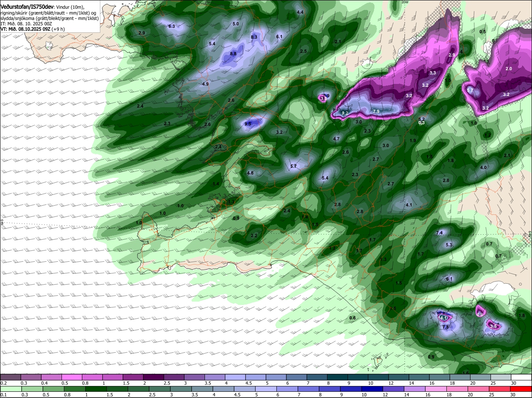Click the 4.7 precipitation value
This screenshot has width=532, height=398.
(x=336, y=139)
